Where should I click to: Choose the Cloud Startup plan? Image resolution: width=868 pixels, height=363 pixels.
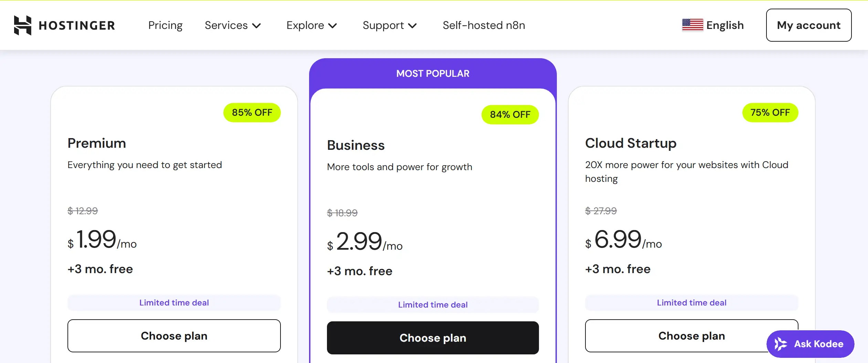click(x=675, y=336)
